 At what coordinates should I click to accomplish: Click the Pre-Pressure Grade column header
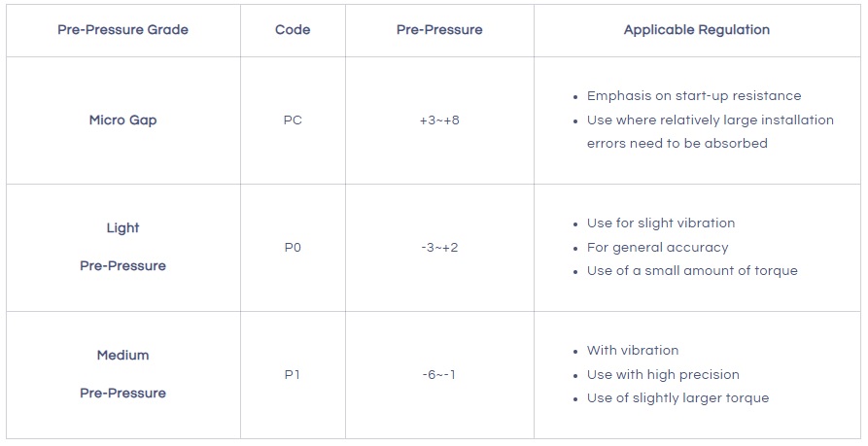point(122,29)
